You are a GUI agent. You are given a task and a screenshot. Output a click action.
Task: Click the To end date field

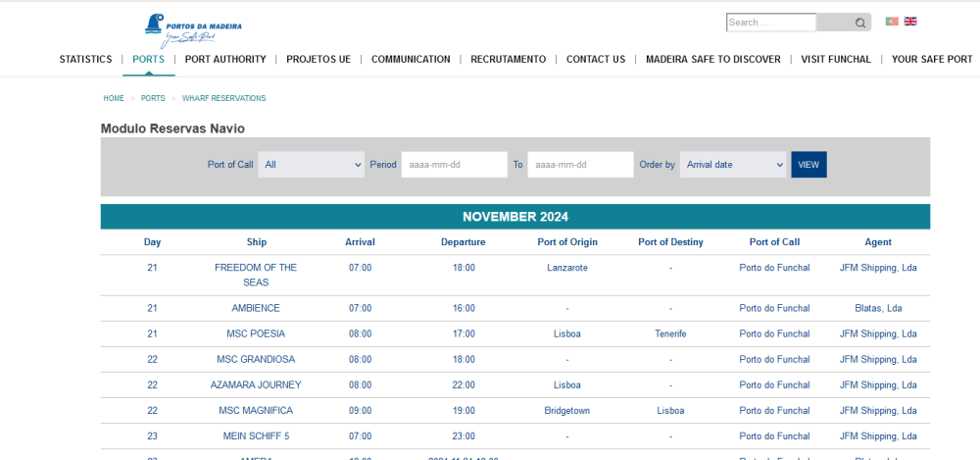pos(580,165)
